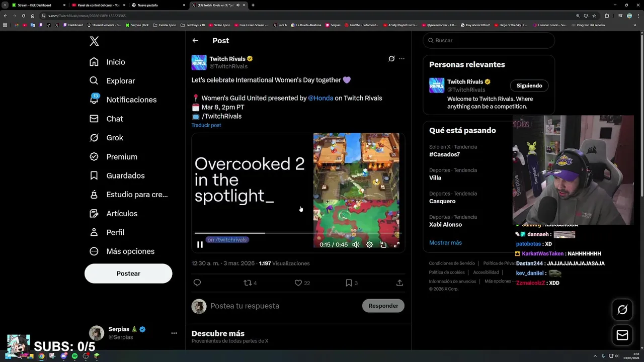
Task: Open Grok in the sidebar
Action: point(106,138)
